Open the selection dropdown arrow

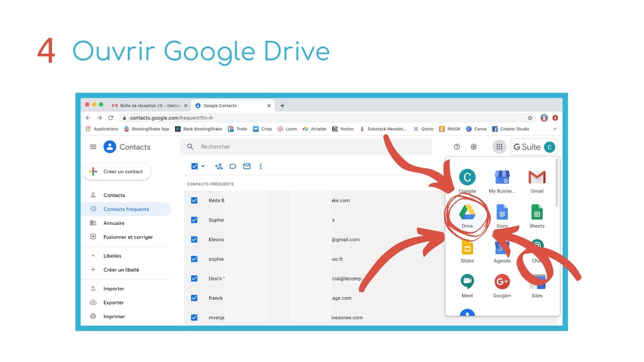[x=203, y=166]
